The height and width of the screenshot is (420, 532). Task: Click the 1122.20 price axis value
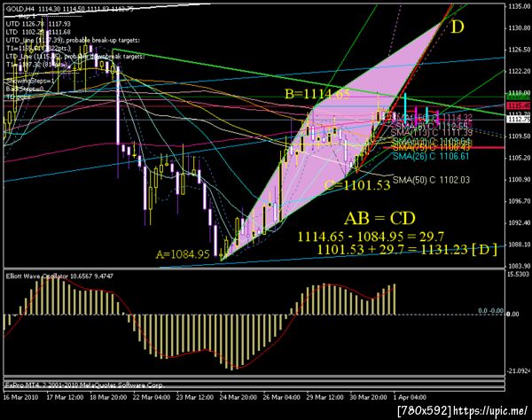tap(519, 71)
